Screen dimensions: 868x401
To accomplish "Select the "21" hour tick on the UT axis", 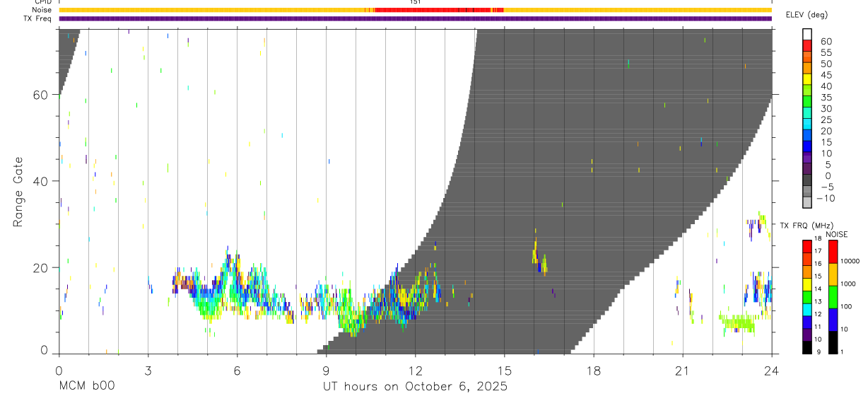I will (683, 371).
